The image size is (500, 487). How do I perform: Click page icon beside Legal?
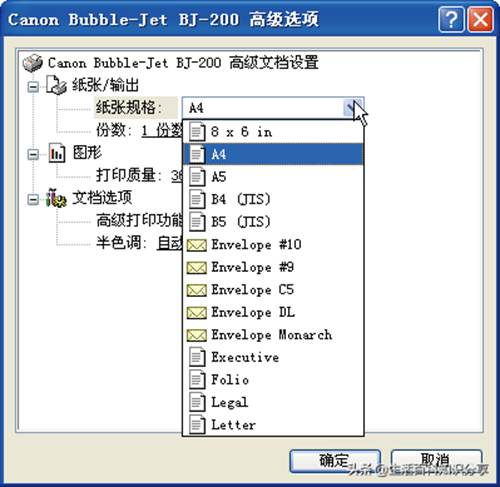(x=197, y=402)
